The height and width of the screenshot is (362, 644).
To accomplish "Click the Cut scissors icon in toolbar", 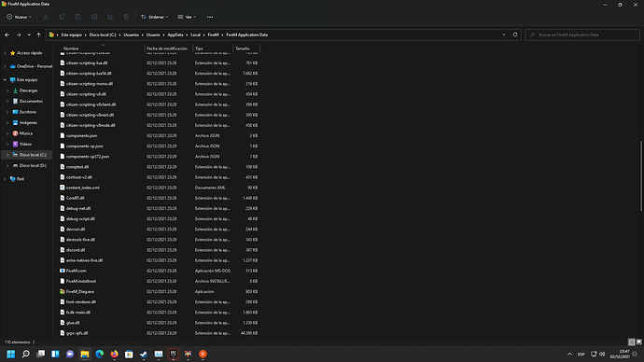I will pyautogui.click(x=46, y=17).
